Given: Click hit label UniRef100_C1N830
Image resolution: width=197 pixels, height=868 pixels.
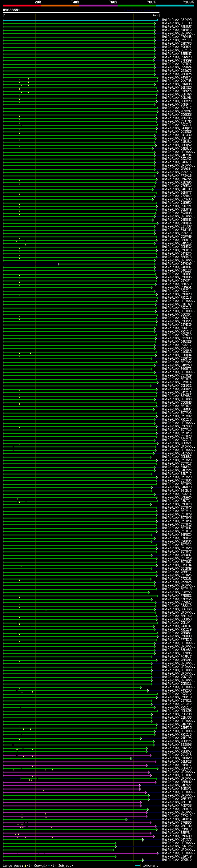Looking at the screenshot, I should 177,84.
